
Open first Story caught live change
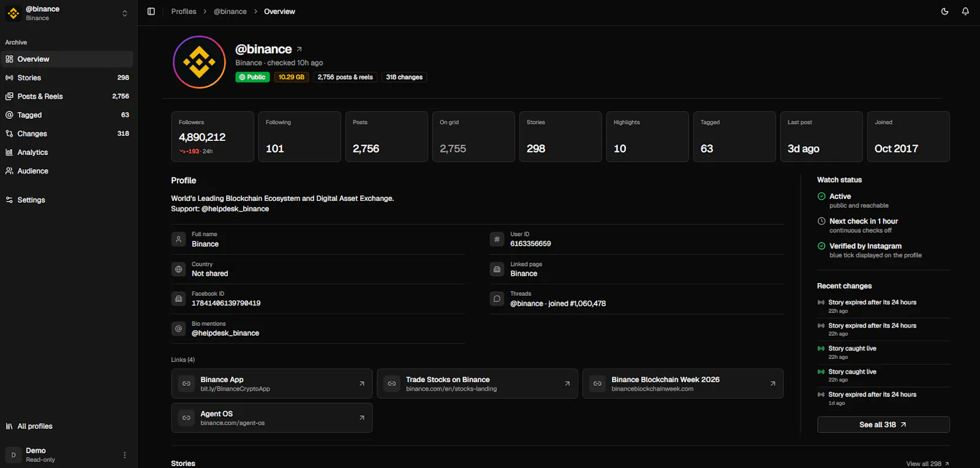pos(883,352)
